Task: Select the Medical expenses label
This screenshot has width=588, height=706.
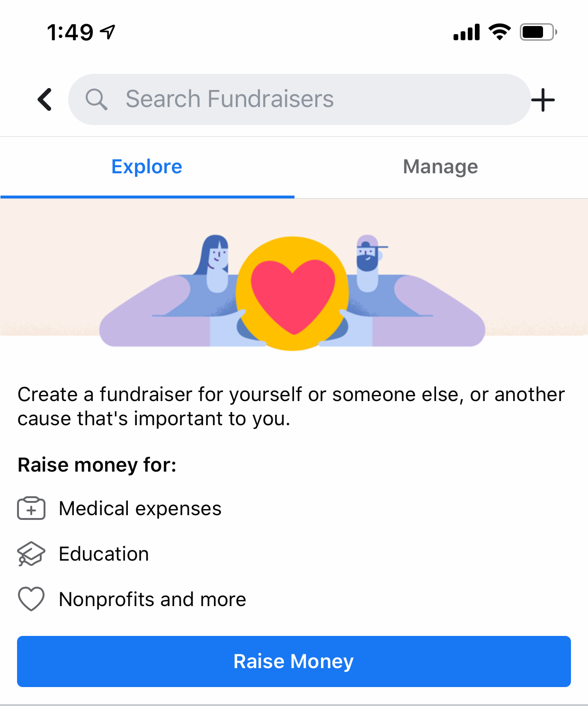Action: pos(140,509)
